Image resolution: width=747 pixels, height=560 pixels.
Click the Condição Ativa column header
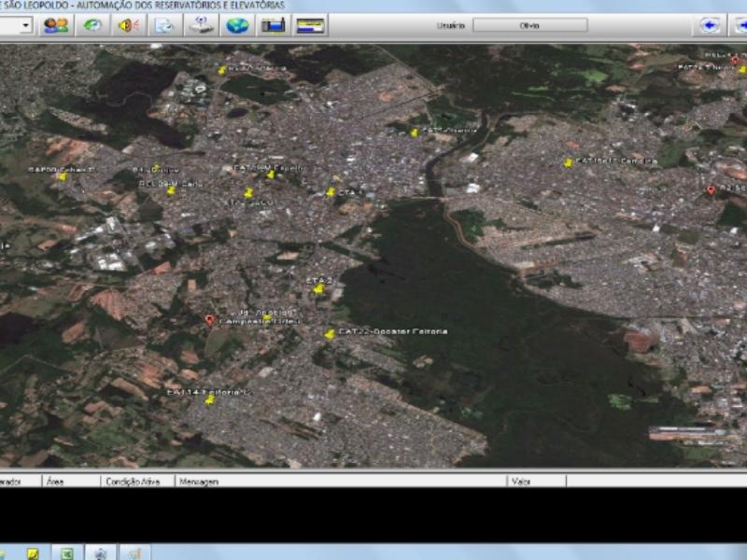tap(134, 482)
